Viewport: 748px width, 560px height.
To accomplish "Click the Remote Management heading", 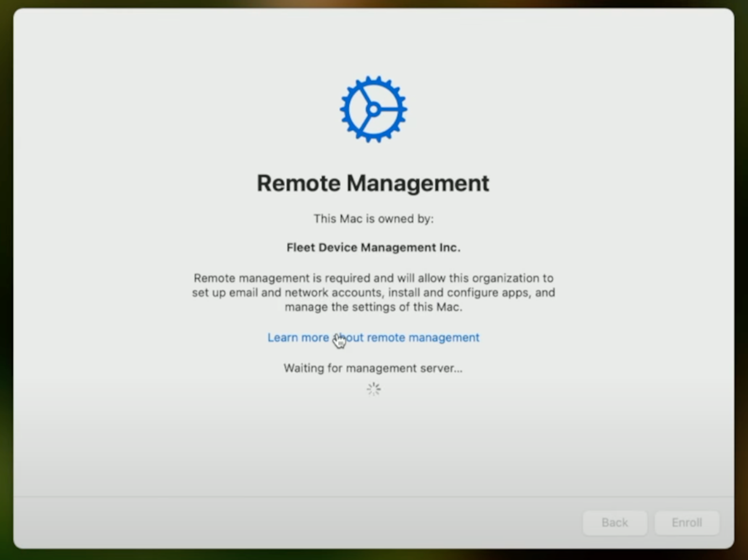I will tap(373, 183).
